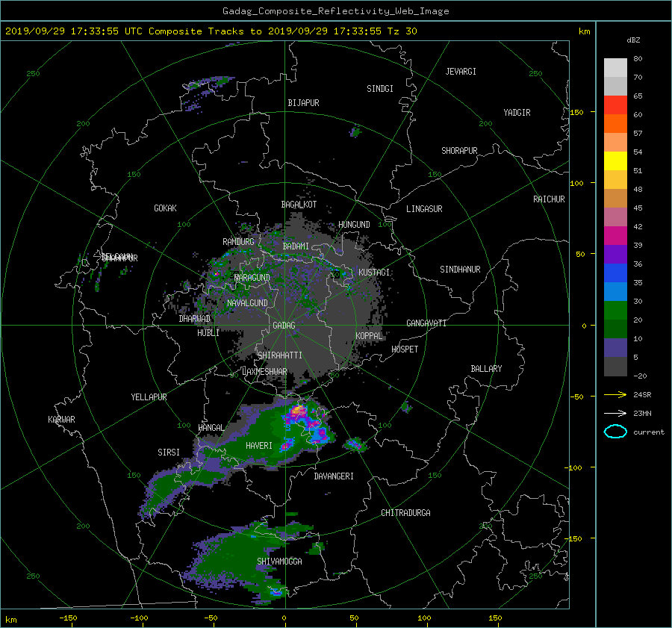Image resolution: width=672 pixels, height=628 pixels.
Task: Click the 23MN white arrow legend icon
Action: click(x=615, y=413)
